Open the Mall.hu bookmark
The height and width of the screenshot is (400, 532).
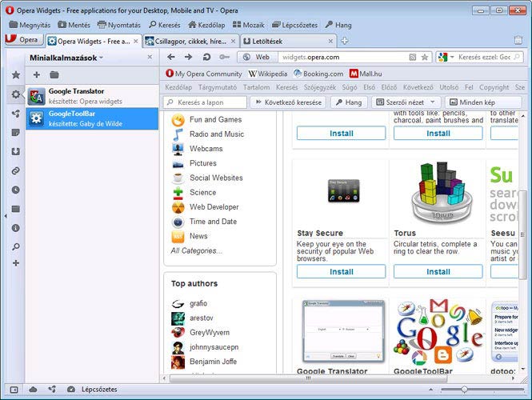(x=366, y=74)
